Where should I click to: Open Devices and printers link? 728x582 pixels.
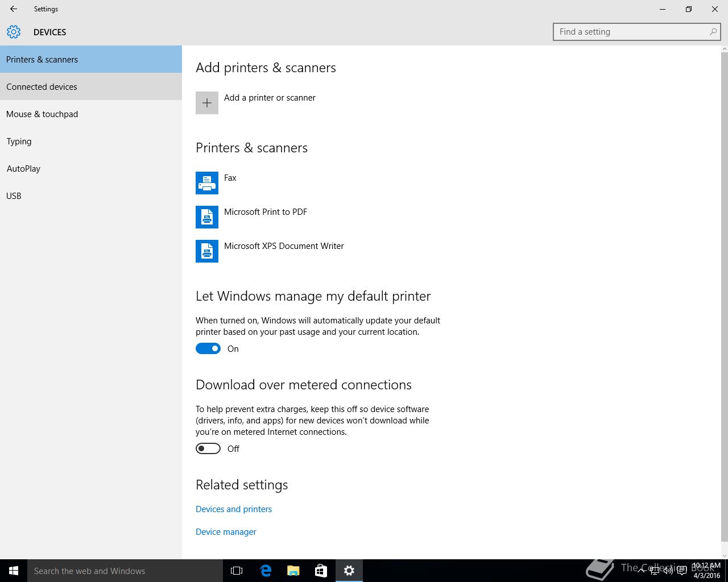[234, 509]
